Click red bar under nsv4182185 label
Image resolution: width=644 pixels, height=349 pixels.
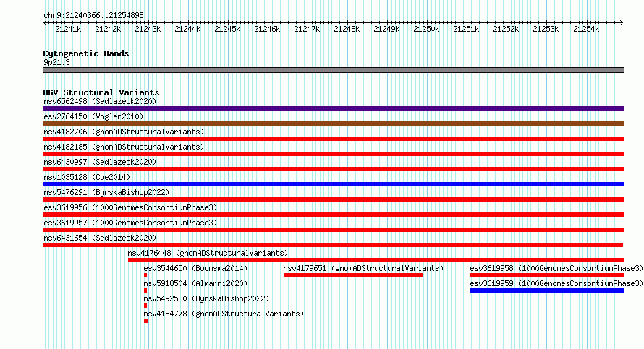(333, 154)
